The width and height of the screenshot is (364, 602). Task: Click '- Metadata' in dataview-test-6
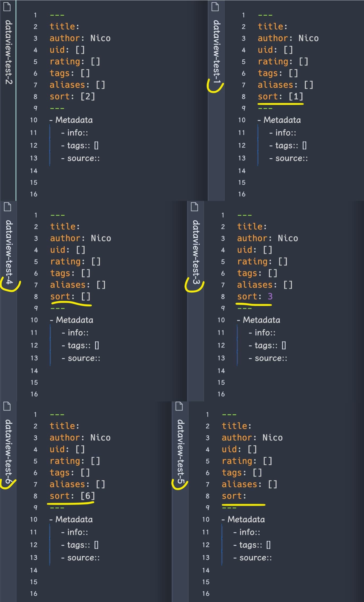coord(71,519)
